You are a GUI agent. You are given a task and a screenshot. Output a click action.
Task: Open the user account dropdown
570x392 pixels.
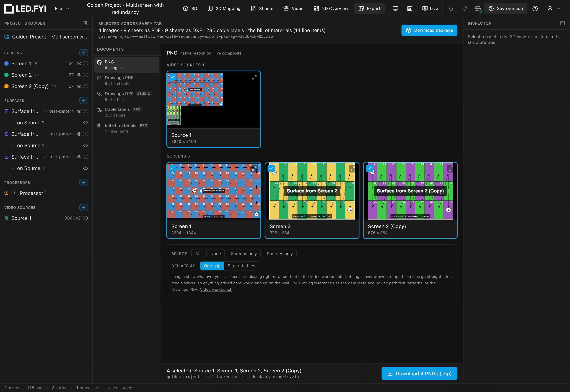[x=554, y=9]
